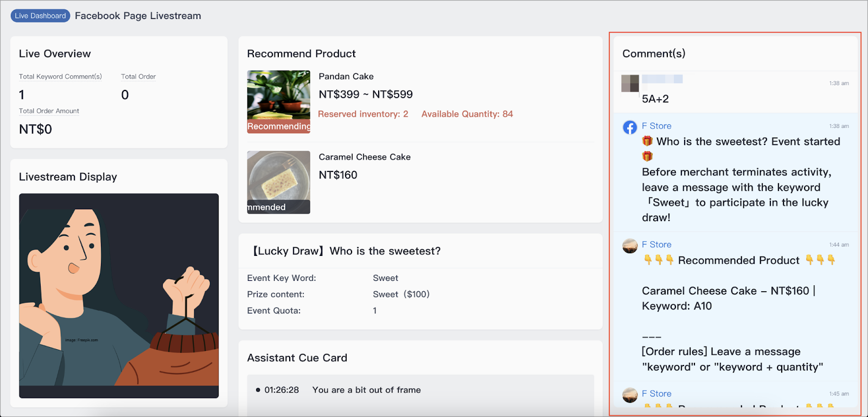Click the Facebook logo icon beside F Store
Viewport: 868px width, 417px height.
[x=630, y=127]
